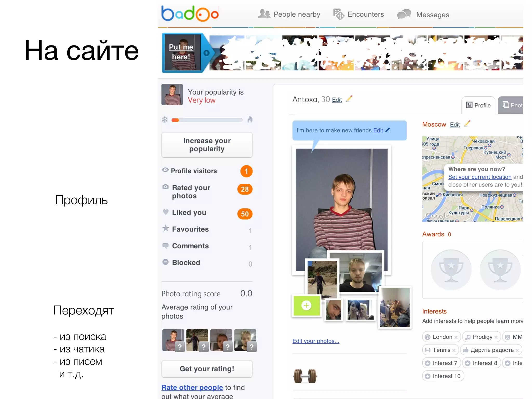Switch to the Profile tab
The height and width of the screenshot is (399, 532).
tap(478, 105)
